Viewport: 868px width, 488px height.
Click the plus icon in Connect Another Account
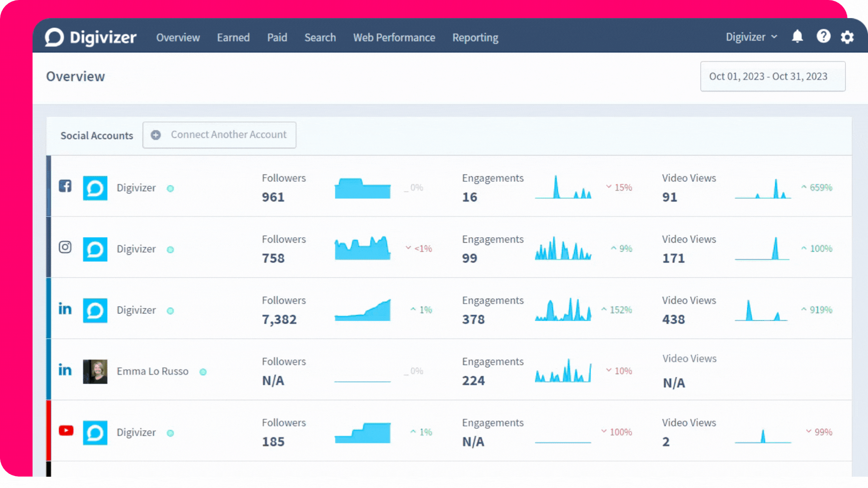point(156,135)
